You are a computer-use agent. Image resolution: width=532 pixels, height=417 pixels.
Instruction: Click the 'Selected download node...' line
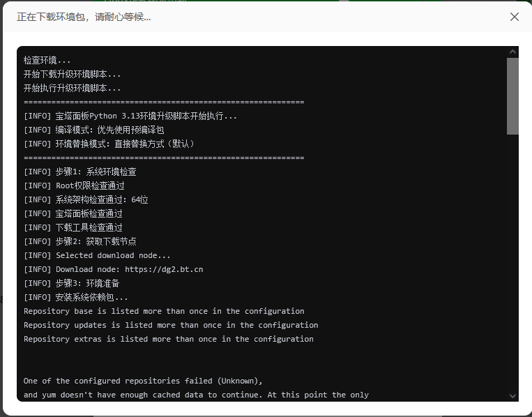click(x=97, y=255)
